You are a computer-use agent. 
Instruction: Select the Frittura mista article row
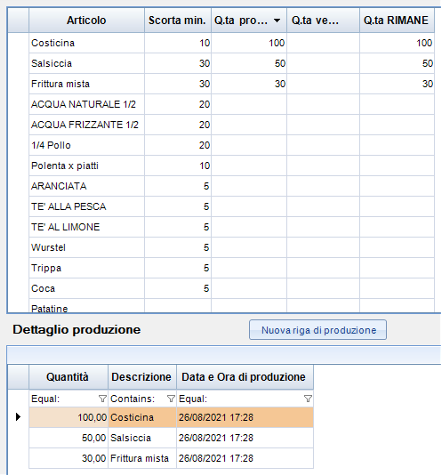231,84
